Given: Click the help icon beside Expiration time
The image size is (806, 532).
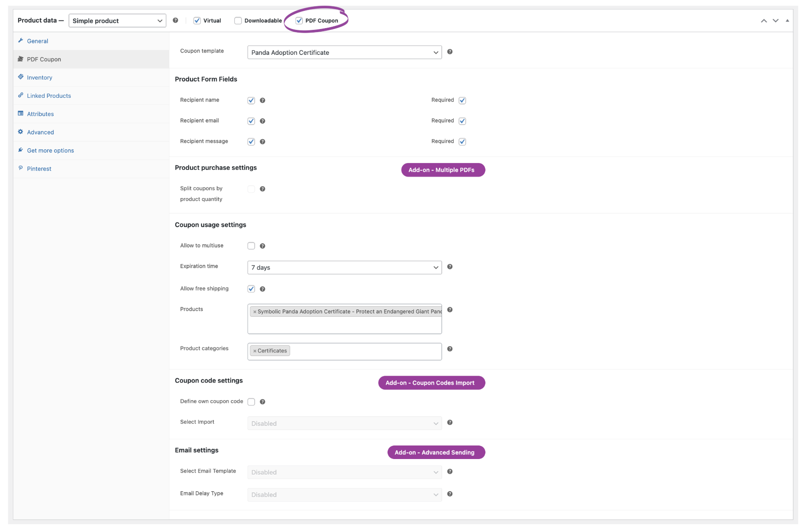Looking at the screenshot, I should click(450, 267).
